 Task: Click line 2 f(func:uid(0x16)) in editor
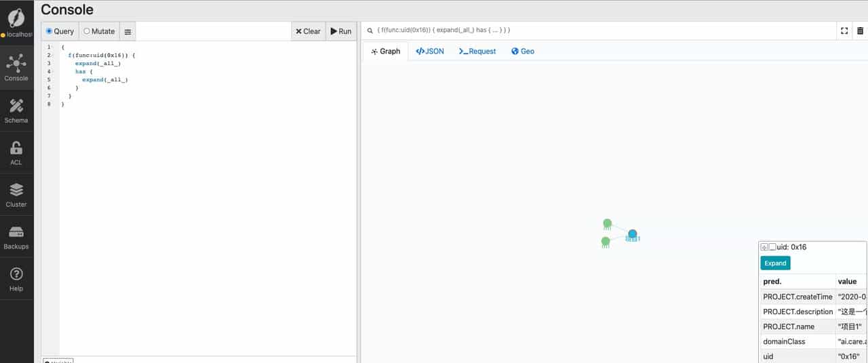tap(102, 56)
